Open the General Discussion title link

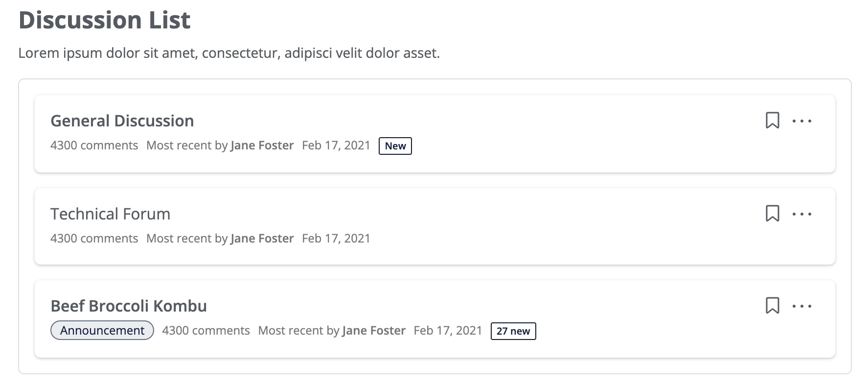tap(122, 121)
